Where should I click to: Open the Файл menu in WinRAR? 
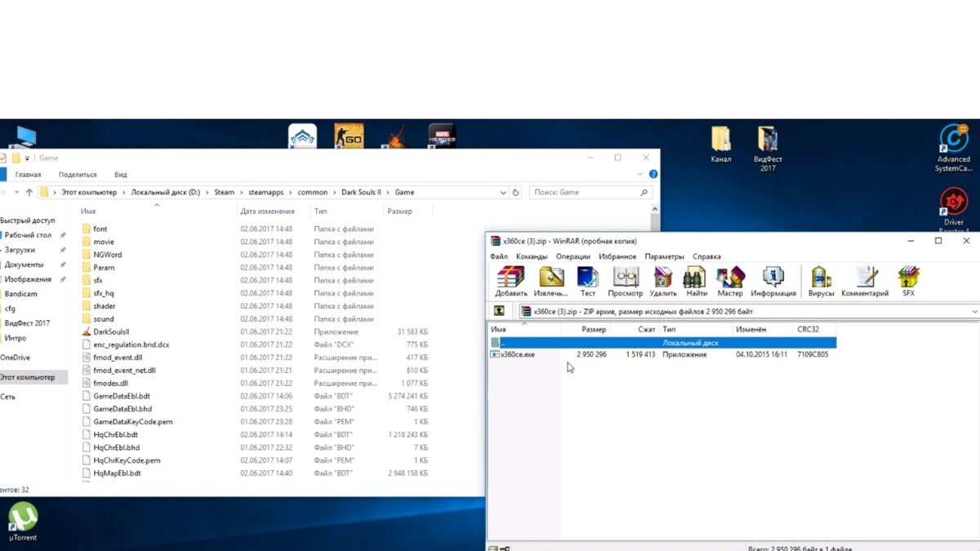pos(499,256)
